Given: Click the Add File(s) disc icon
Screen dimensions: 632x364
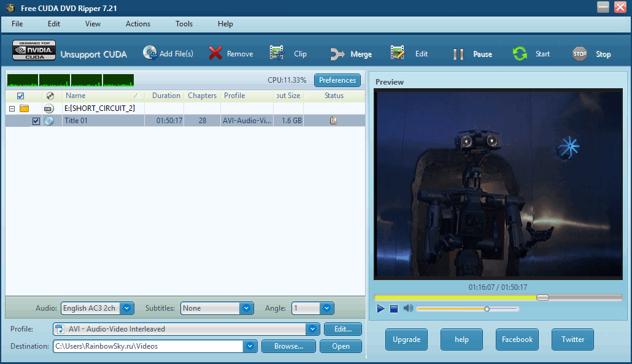Looking at the screenshot, I should coord(150,53).
